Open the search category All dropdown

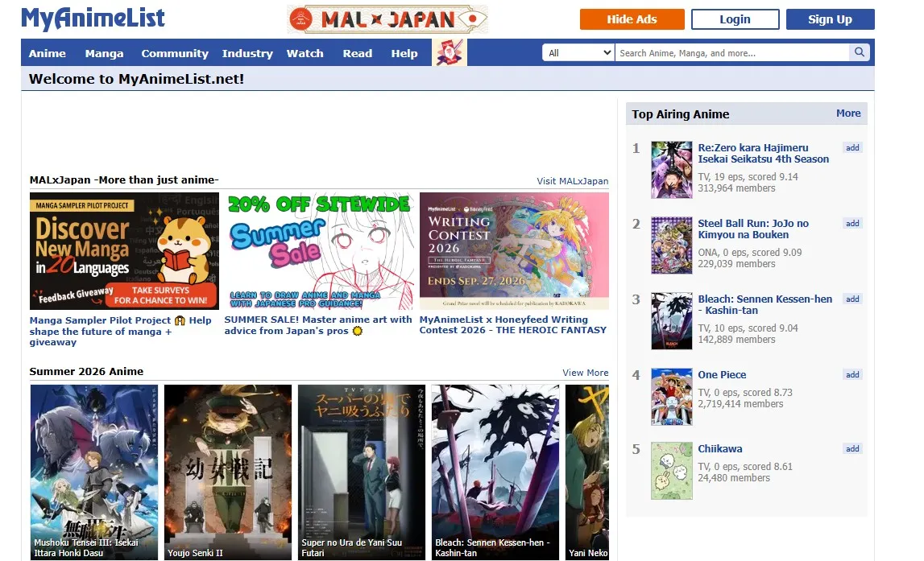(578, 52)
